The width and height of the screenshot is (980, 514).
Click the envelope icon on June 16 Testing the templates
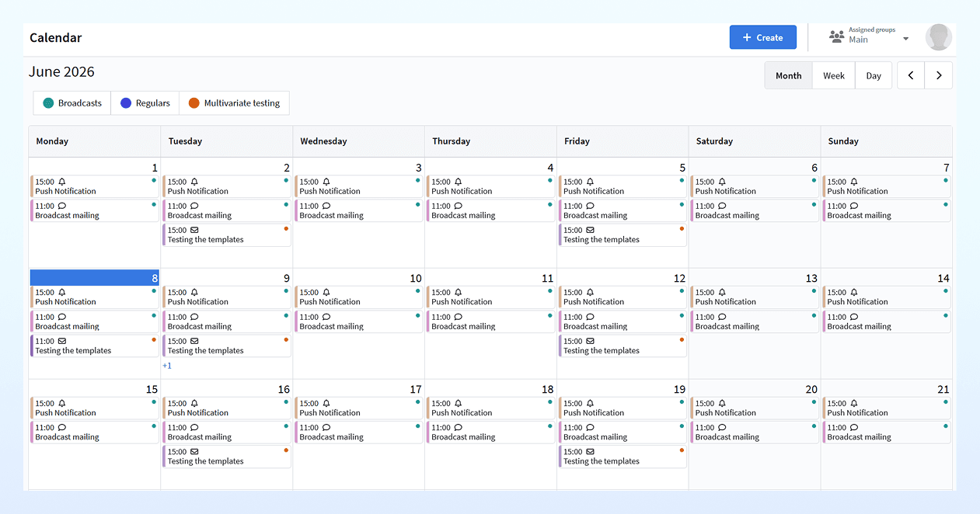pos(194,452)
